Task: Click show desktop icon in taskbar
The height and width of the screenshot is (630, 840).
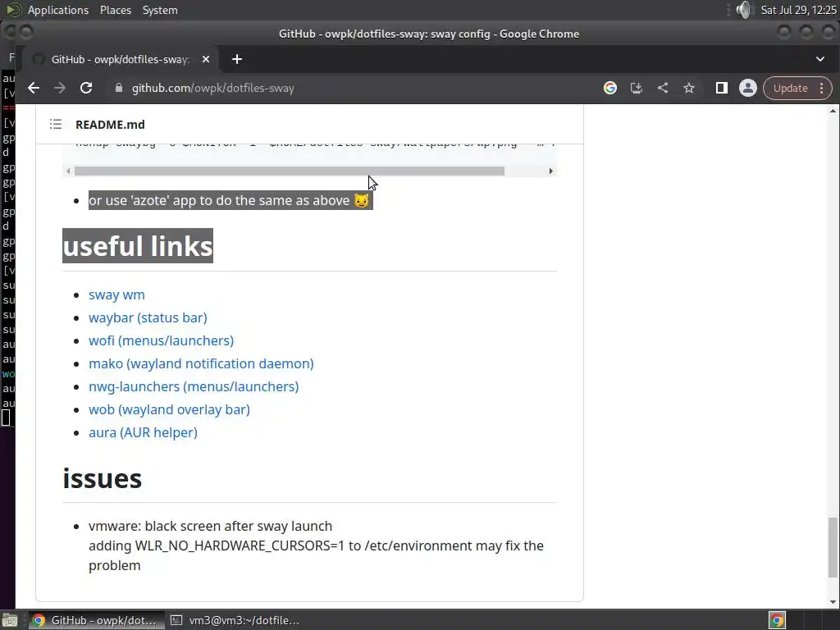Action: click(10, 620)
